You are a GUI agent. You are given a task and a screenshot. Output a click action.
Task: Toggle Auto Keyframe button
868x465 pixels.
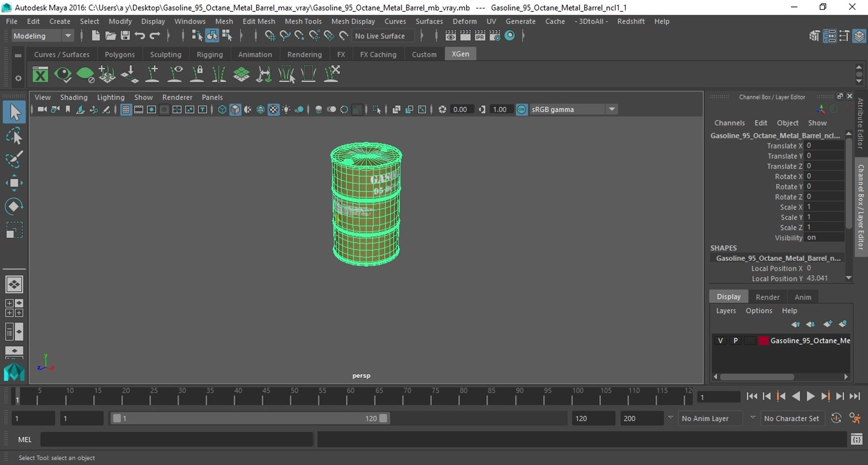coord(836,418)
